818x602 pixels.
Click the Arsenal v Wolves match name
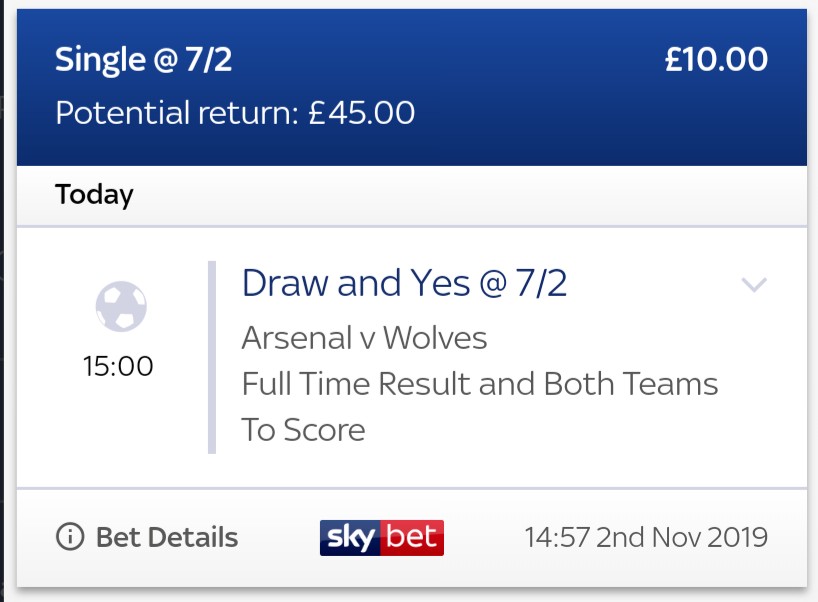[x=364, y=338]
